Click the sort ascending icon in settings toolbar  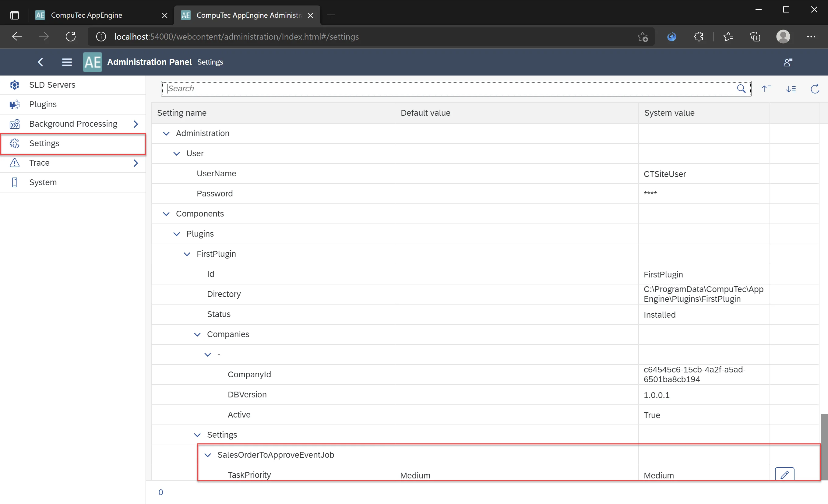click(767, 88)
